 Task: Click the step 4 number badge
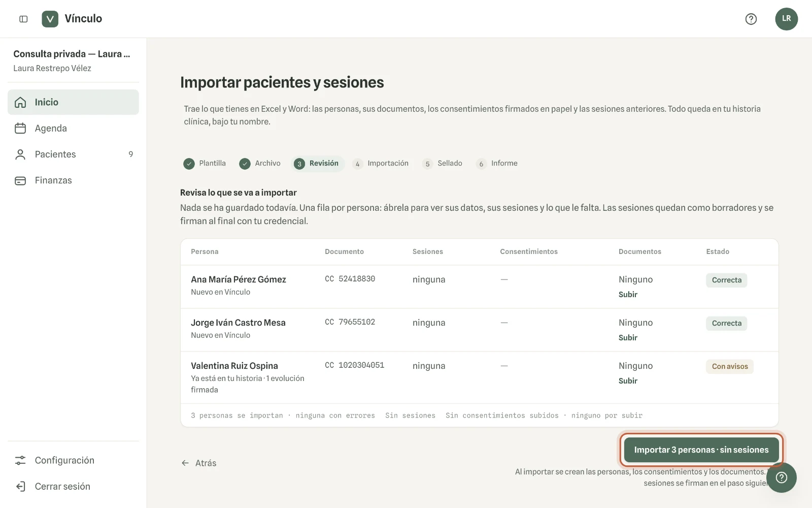(x=358, y=164)
